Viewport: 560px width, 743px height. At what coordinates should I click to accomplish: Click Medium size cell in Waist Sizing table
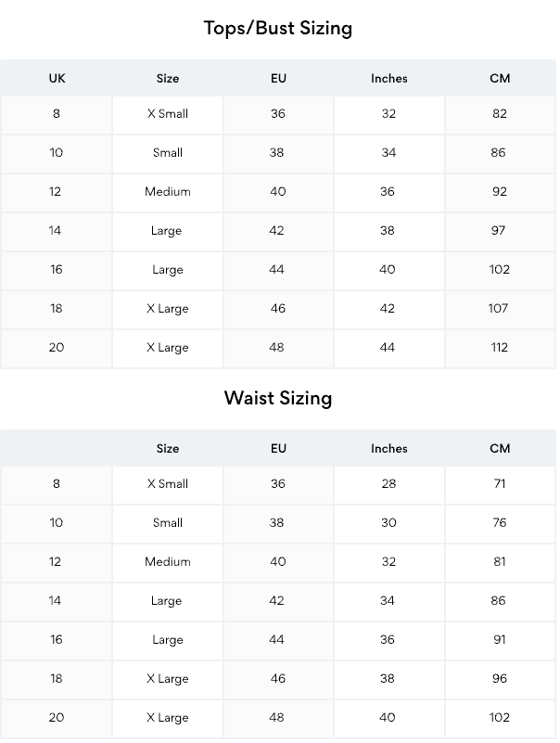pos(168,562)
